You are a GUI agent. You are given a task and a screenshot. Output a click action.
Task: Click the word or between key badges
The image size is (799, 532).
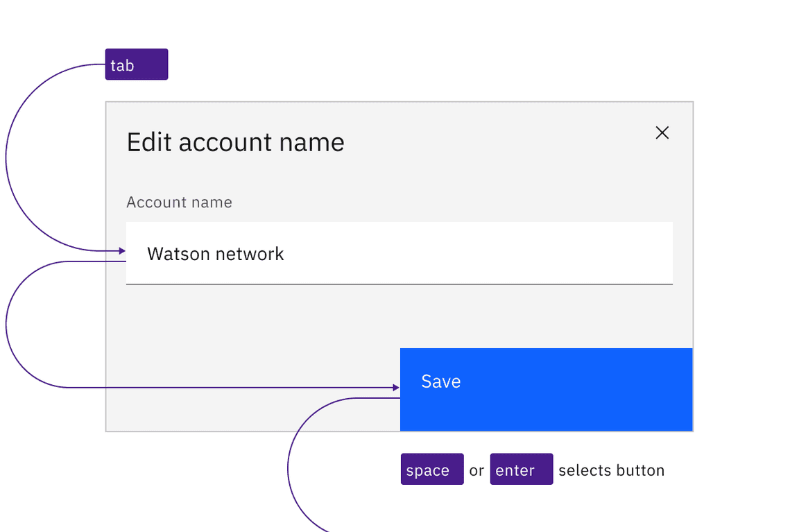pyautogui.click(x=476, y=470)
